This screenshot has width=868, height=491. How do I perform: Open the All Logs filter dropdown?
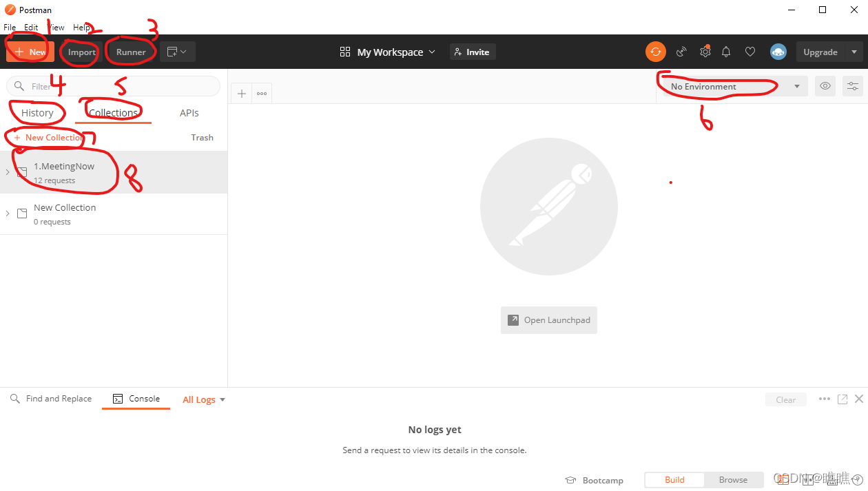pos(204,399)
